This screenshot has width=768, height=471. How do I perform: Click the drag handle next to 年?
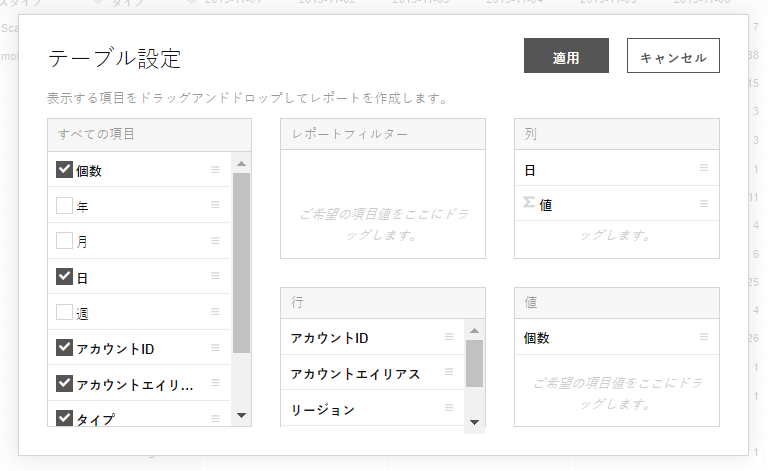[215, 205]
